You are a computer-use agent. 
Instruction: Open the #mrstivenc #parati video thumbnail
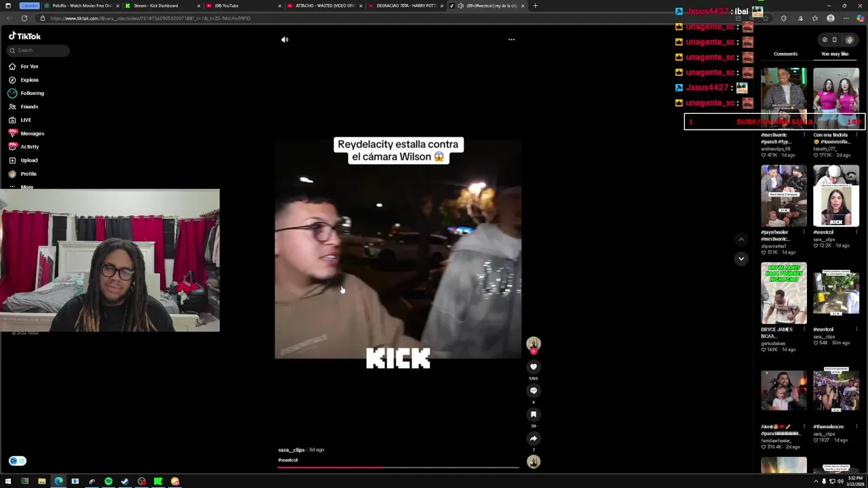coord(784,98)
